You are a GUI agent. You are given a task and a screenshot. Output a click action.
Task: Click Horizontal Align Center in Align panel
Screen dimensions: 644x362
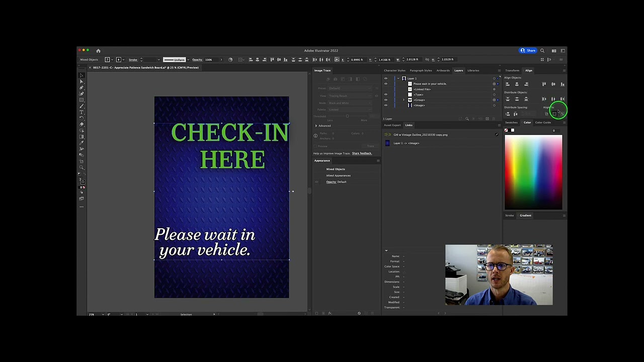[517, 84]
